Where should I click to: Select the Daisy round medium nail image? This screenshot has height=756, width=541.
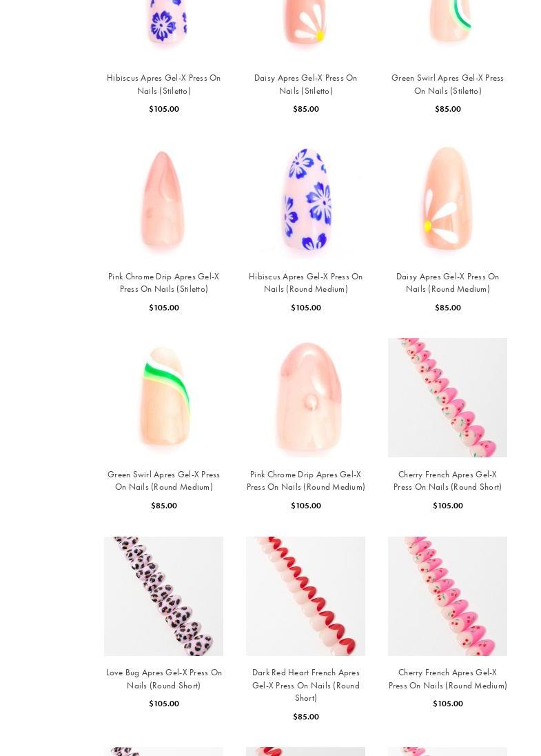(447, 199)
